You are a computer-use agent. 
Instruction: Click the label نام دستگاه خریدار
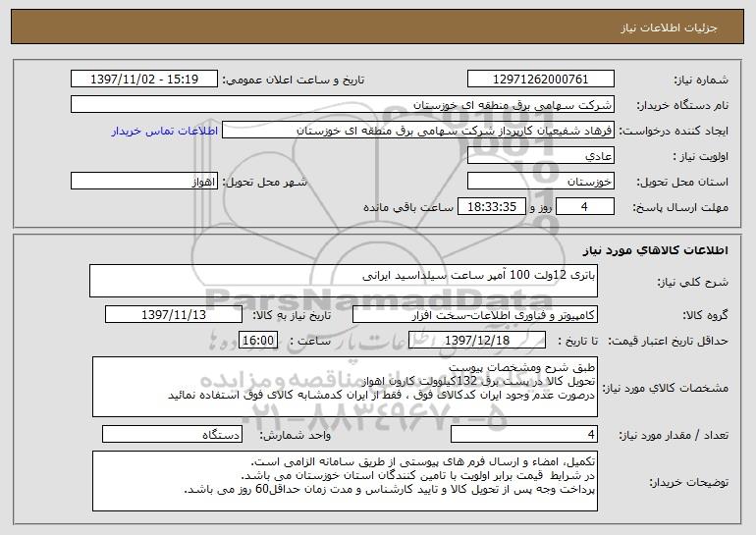tap(682, 106)
